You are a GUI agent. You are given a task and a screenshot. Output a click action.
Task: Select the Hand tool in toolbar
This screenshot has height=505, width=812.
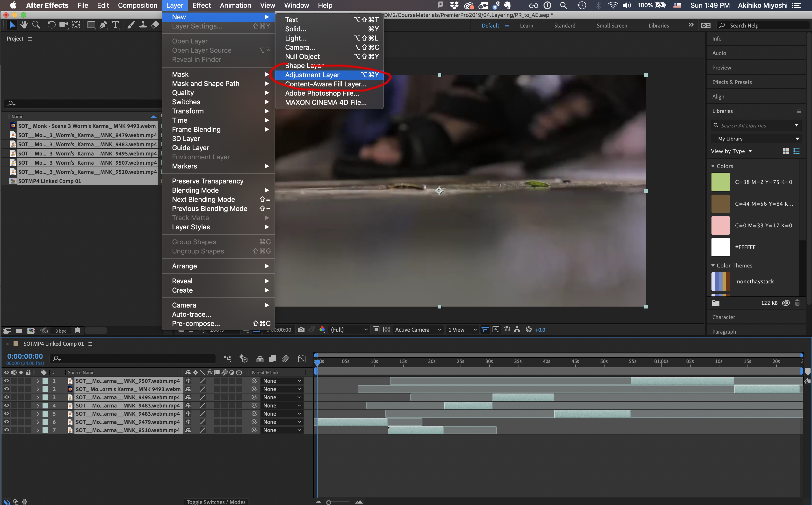coord(24,25)
